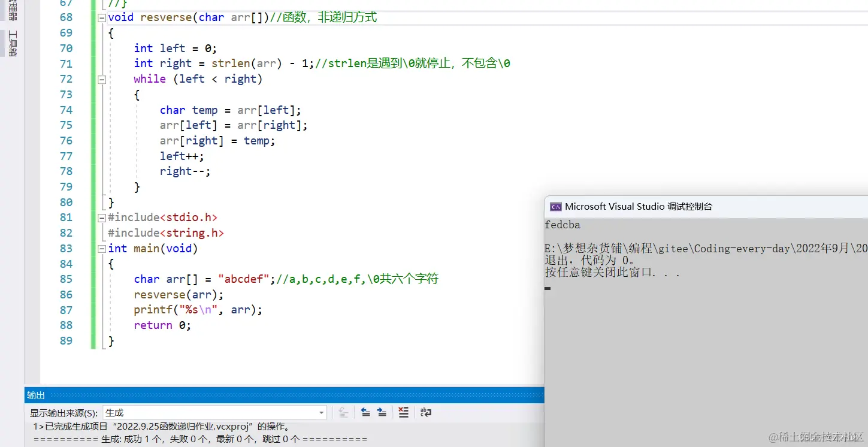Clear all Output panel text
The width and height of the screenshot is (868, 447).
404,412
